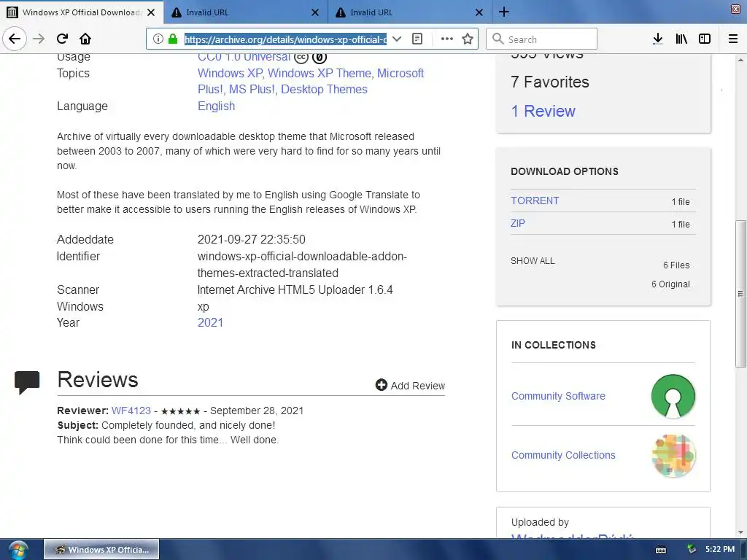Open the address bar history dropdown
Image resolution: width=747 pixels, height=560 pixels.
(x=396, y=39)
